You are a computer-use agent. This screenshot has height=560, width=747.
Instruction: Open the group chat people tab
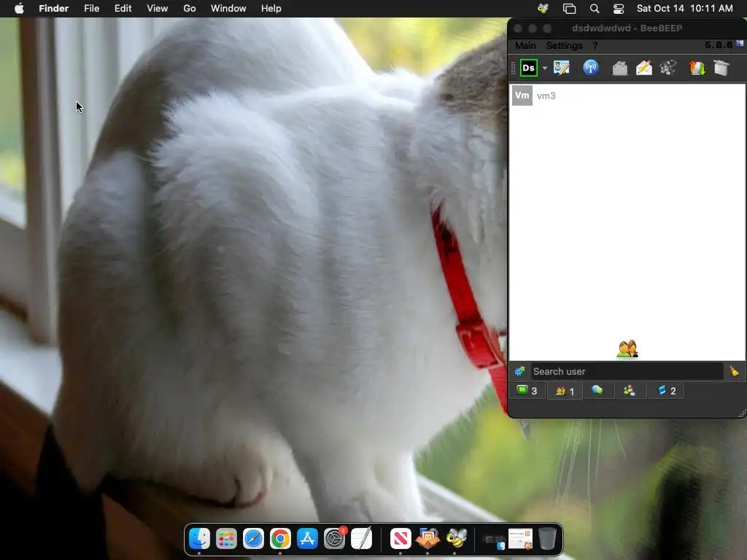tap(630, 391)
